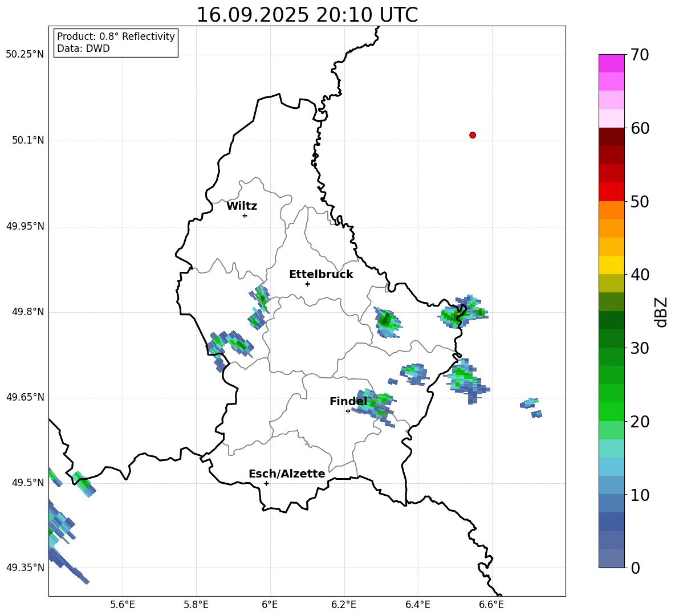Click the dBZ colorbar axis label
The image size is (675, 616).
pos(661,312)
